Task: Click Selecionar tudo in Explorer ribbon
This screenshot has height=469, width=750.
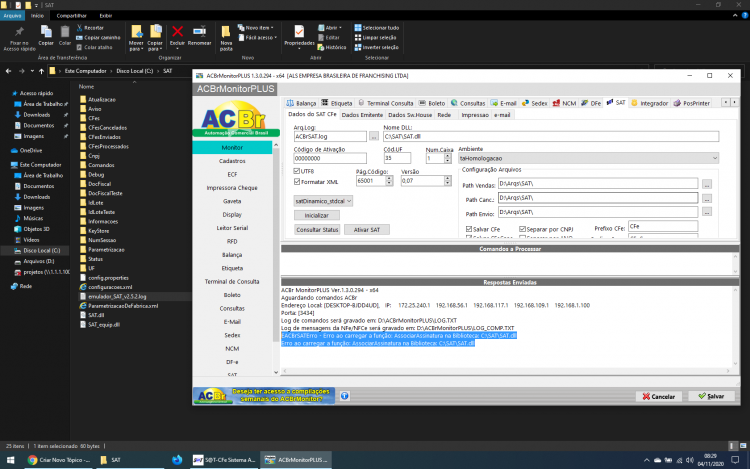Action: point(376,28)
